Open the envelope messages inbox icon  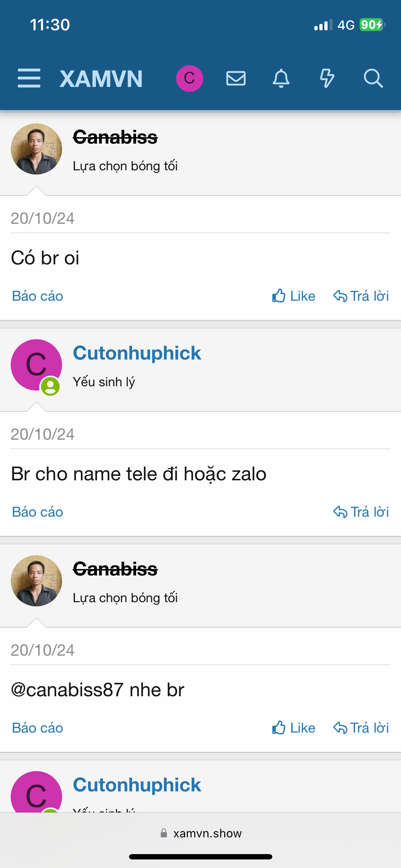[236, 78]
